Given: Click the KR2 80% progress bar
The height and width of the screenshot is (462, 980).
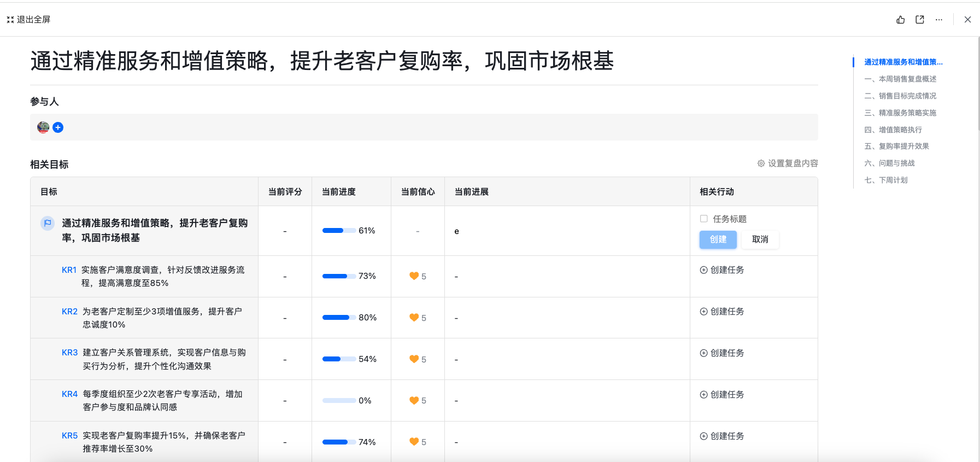Looking at the screenshot, I should 339,318.
